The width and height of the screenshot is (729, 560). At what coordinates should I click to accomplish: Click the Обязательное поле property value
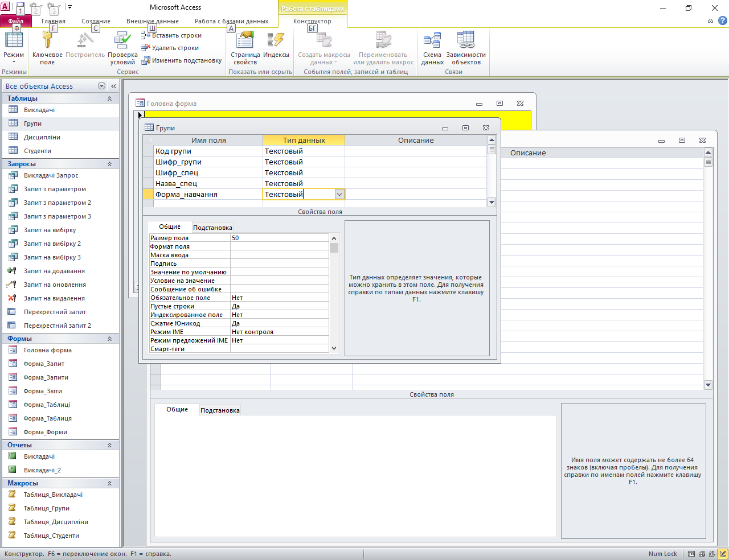coord(279,298)
